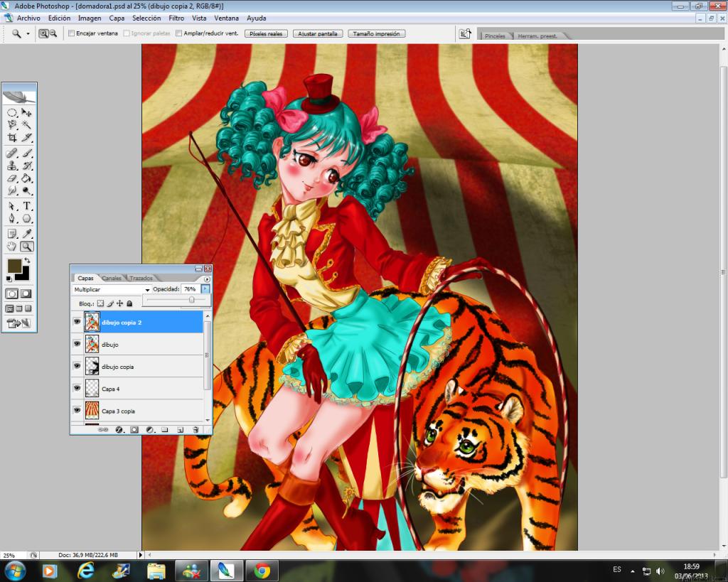Screen dimensions: 728x582
Task: Toggle lock image pixels brush icon
Action: click(110, 303)
